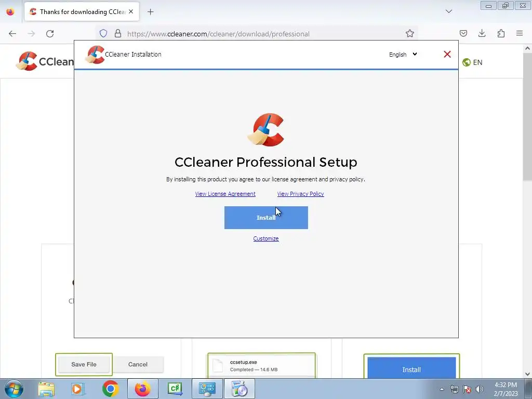Click the padlock site security icon
Screen dimensions: 532x399
click(118, 33)
